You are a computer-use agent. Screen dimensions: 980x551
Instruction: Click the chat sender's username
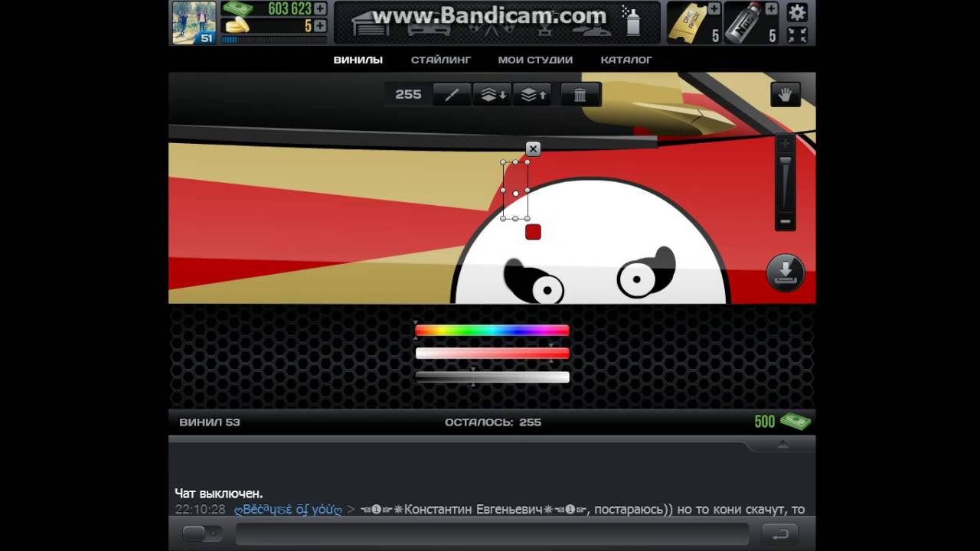click(288, 510)
